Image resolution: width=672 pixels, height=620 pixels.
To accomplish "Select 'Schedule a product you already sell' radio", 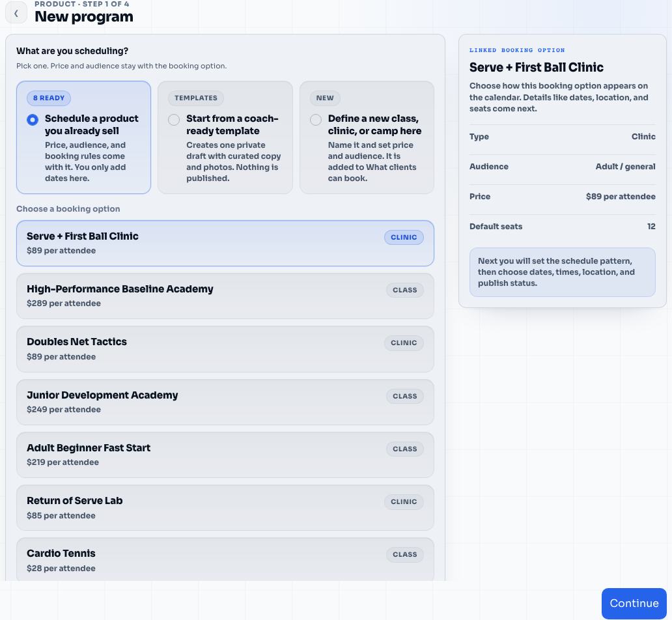I will click(x=33, y=120).
